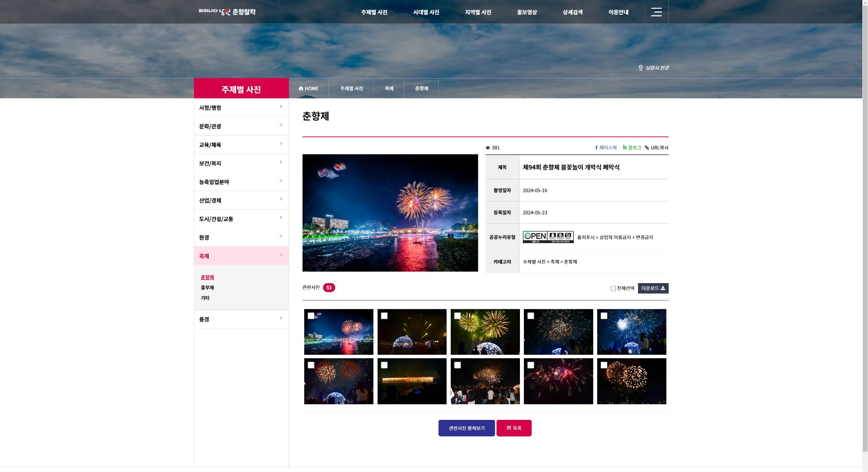Screen dimensions: 868x472
Task: Tick checkbox on the green fireworks thumbnail
Action: pyautogui.click(x=457, y=316)
